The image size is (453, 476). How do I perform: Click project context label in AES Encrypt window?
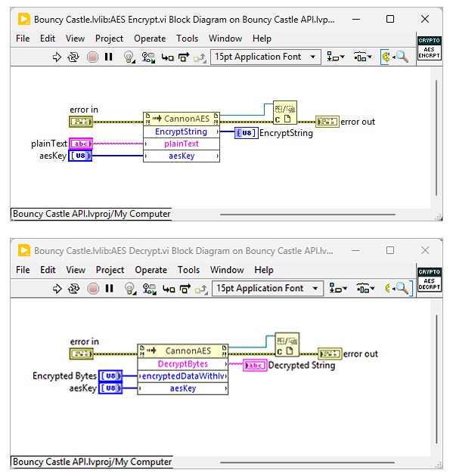92,214
